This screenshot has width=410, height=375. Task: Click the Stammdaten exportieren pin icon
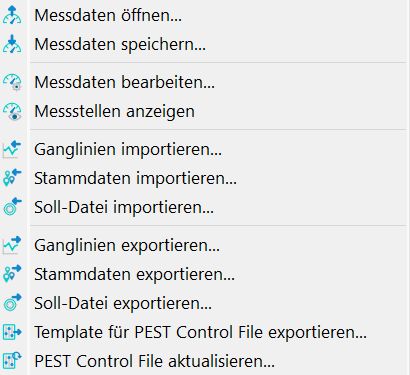click(12, 274)
